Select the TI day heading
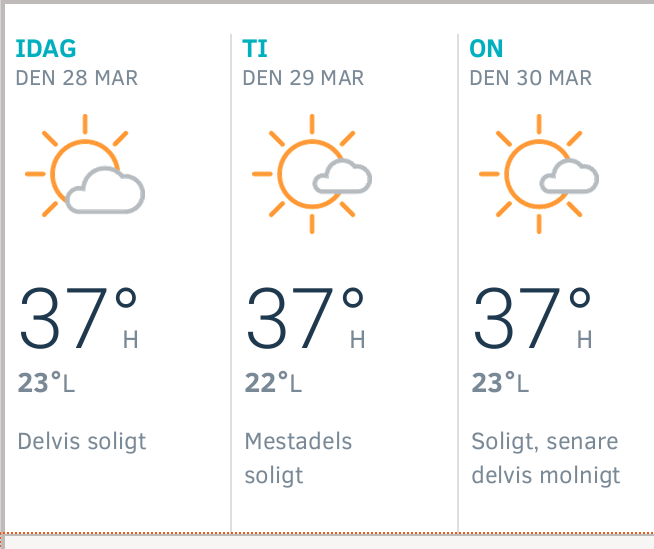Image resolution: width=654 pixels, height=549 pixels. [255, 49]
